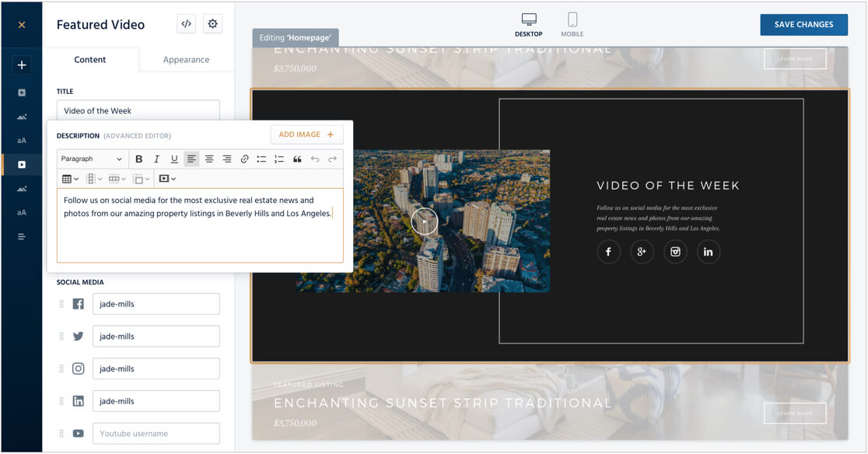Click the Instagram icon in Social Media list

79,368
